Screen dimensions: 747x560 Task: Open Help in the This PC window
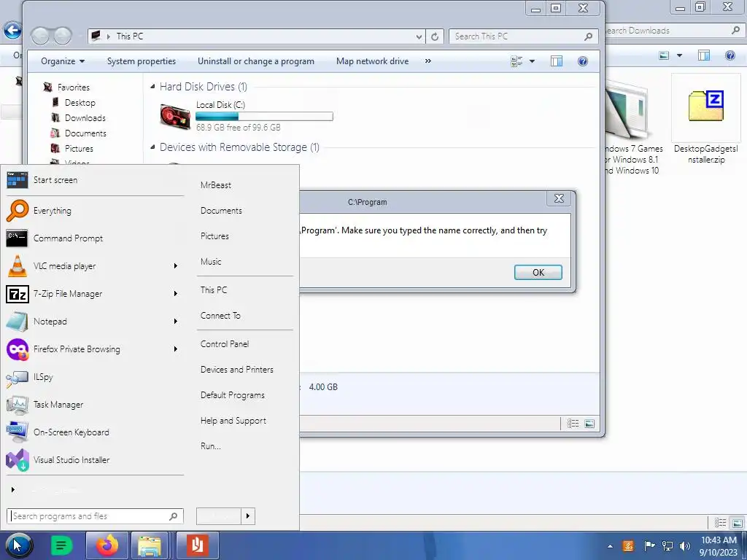coord(583,61)
